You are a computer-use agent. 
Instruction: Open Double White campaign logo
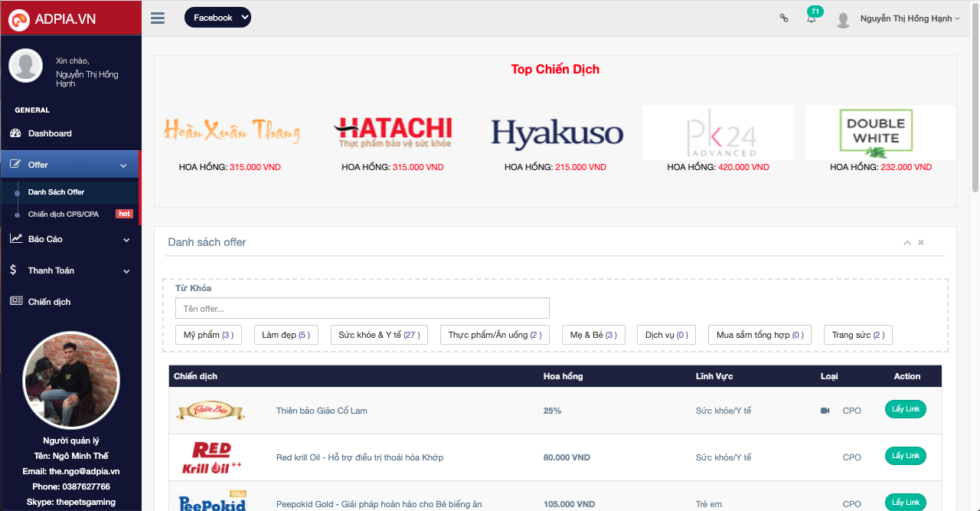click(x=880, y=133)
